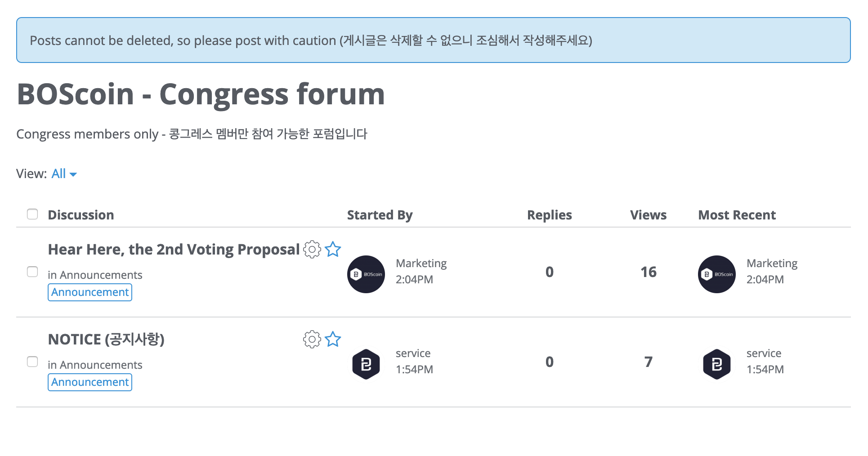Star the 2nd Voting Proposal discussion
This screenshot has width=868, height=456.
click(x=333, y=249)
